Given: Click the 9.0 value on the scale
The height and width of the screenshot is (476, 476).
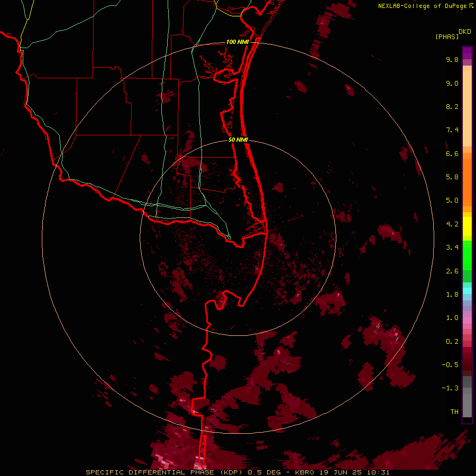Looking at the screenshot, I should (452, 83).
